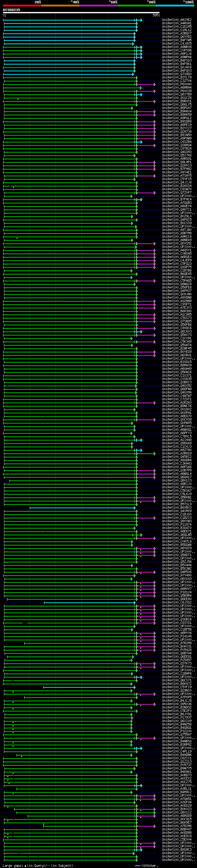Select hit label UniRef100_B9RUS1
Image resolution: width=197 pixels, height=868 pixels.
tap(177, 101)
